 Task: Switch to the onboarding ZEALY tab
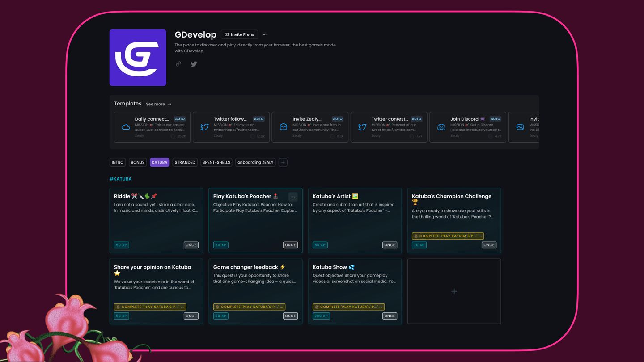255,162
